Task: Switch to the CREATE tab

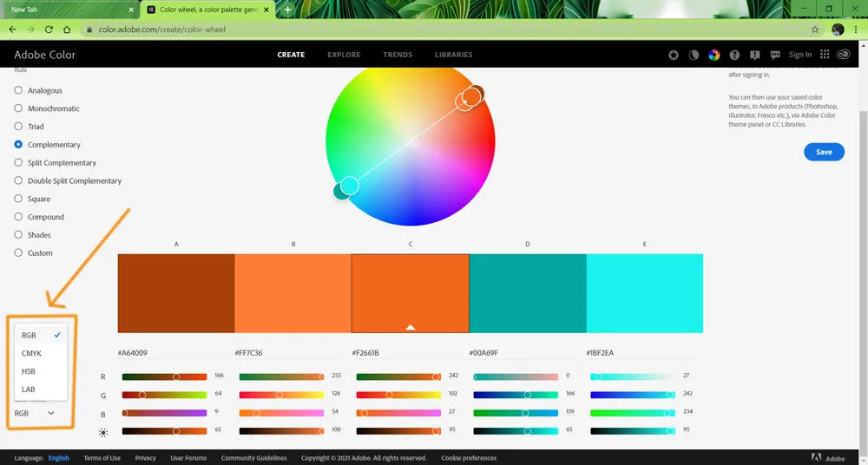Action: point(291,55)
